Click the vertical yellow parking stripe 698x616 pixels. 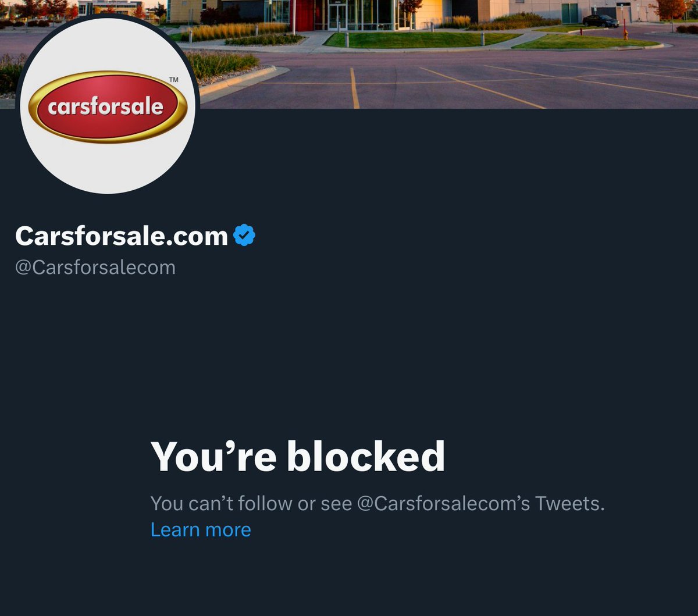[354, 88]
